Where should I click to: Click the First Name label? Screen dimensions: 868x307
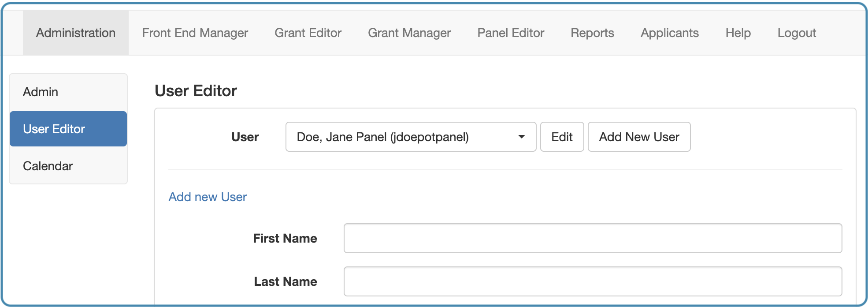click(285, 239)
